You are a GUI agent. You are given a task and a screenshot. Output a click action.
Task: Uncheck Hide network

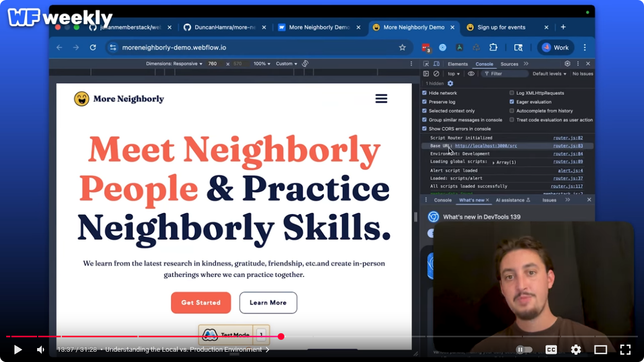point(425,93)
